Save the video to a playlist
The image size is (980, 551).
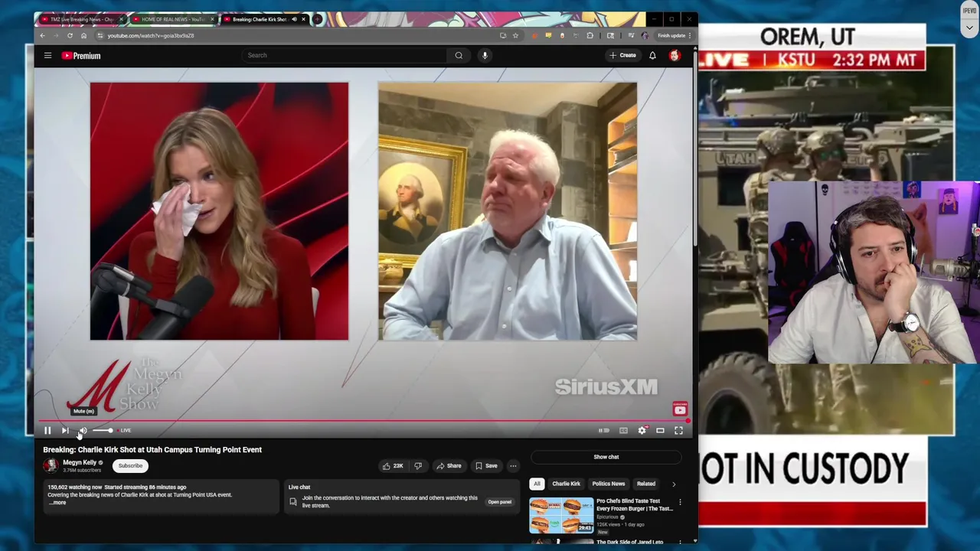point(486,466)
